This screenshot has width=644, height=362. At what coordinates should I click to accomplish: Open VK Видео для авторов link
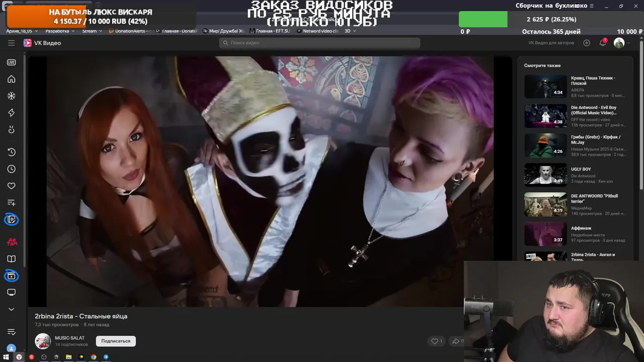pyautogui.click(x=551, y=43)
